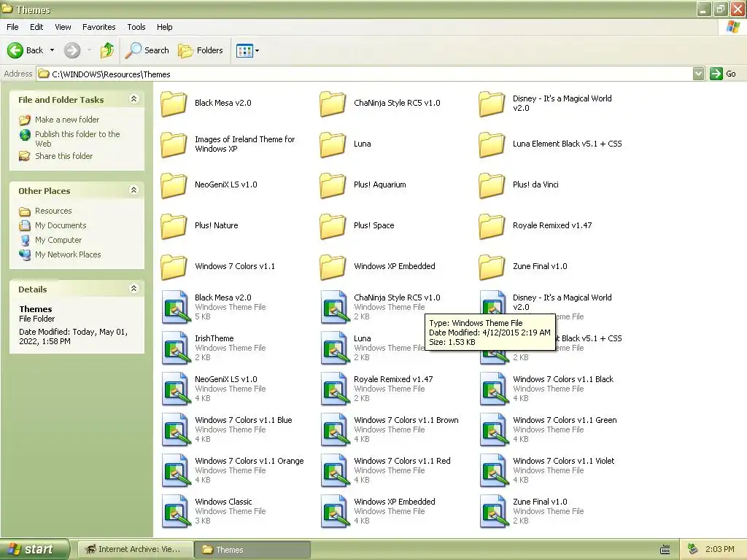
Task: Open My Network Places link
Action: click(68, 254)
